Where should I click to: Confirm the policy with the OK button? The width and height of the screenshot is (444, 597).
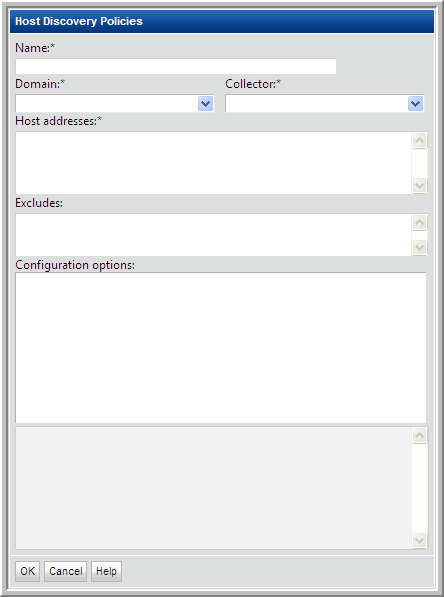click(27, 571)
